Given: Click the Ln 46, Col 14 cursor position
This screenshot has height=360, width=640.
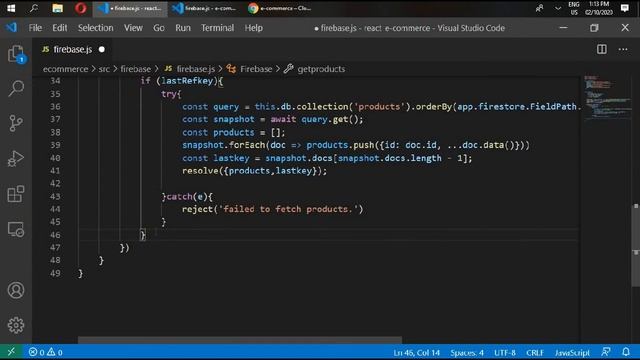Looking at the screenshot, I should pos(416,352).
